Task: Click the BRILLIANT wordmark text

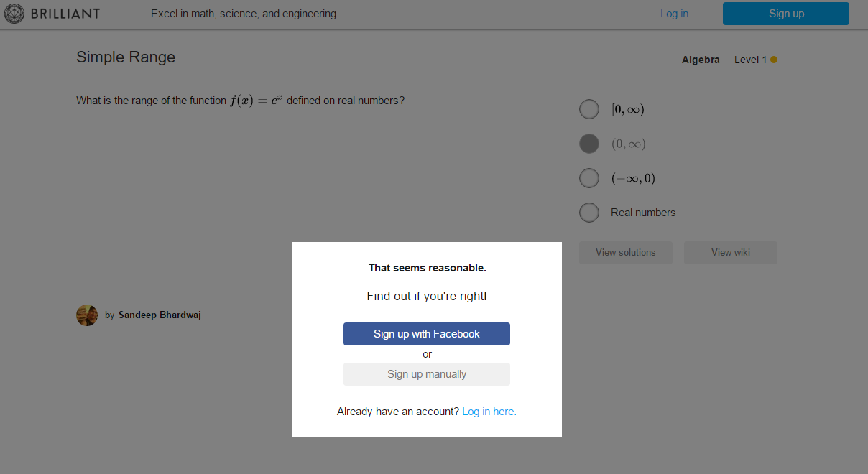Action: point(65,14)
